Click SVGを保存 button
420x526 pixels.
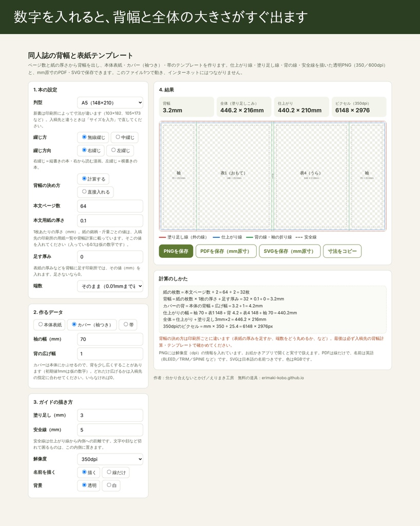290,251
